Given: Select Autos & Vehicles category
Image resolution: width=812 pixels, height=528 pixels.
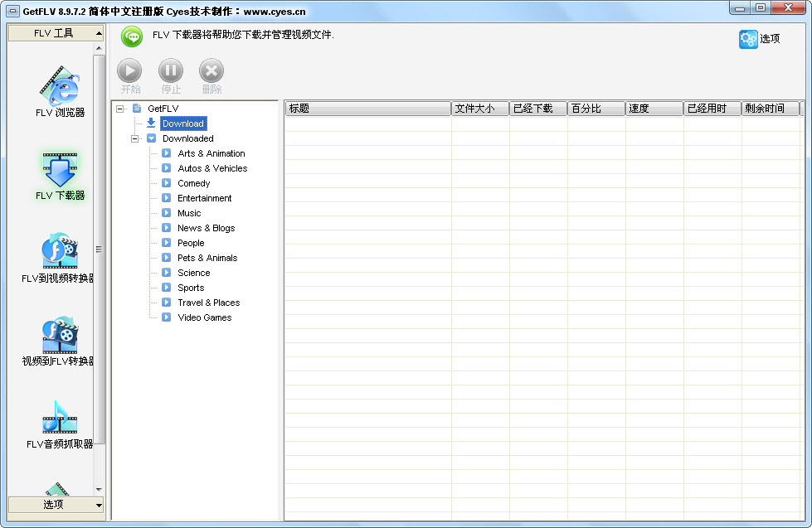Looking at the screenshot, I should [x=212, y=169].
